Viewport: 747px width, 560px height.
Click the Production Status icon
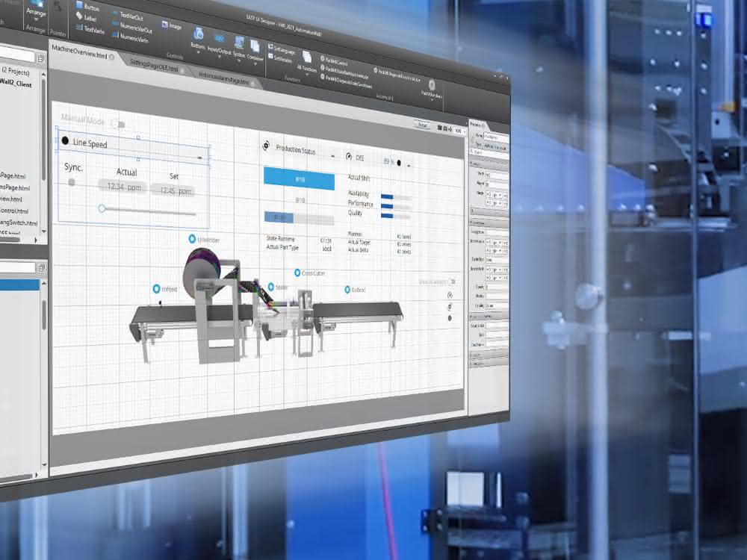[266, 146]
